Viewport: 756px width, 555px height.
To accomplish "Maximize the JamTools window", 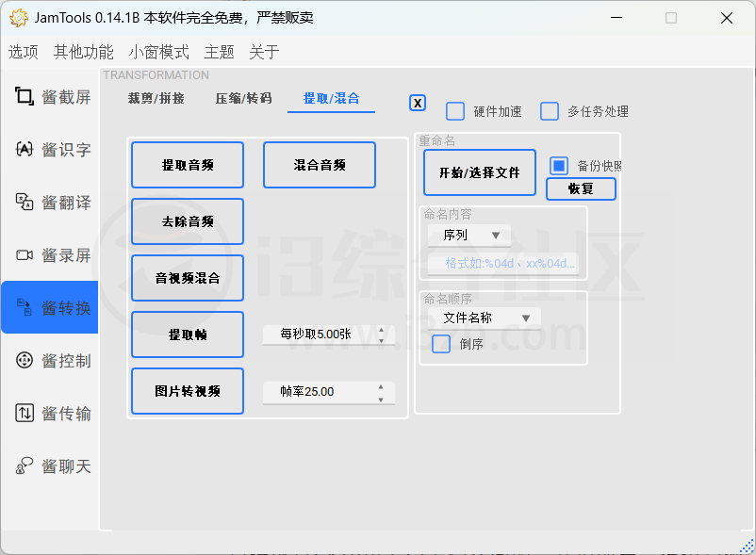I will coord(671,18).
